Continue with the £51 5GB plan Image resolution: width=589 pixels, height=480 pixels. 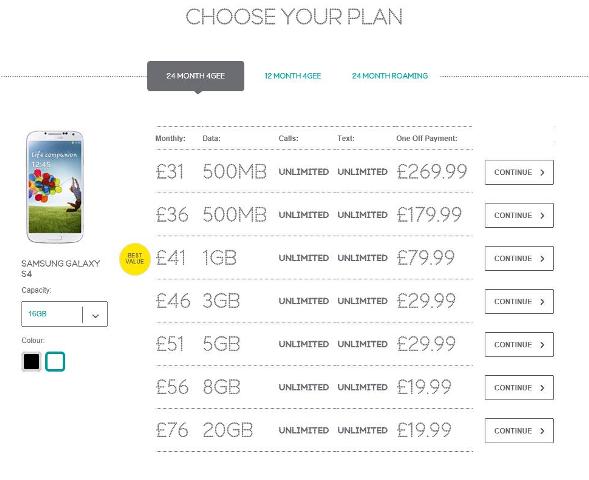pyautogui.click(x=519, y=344)
